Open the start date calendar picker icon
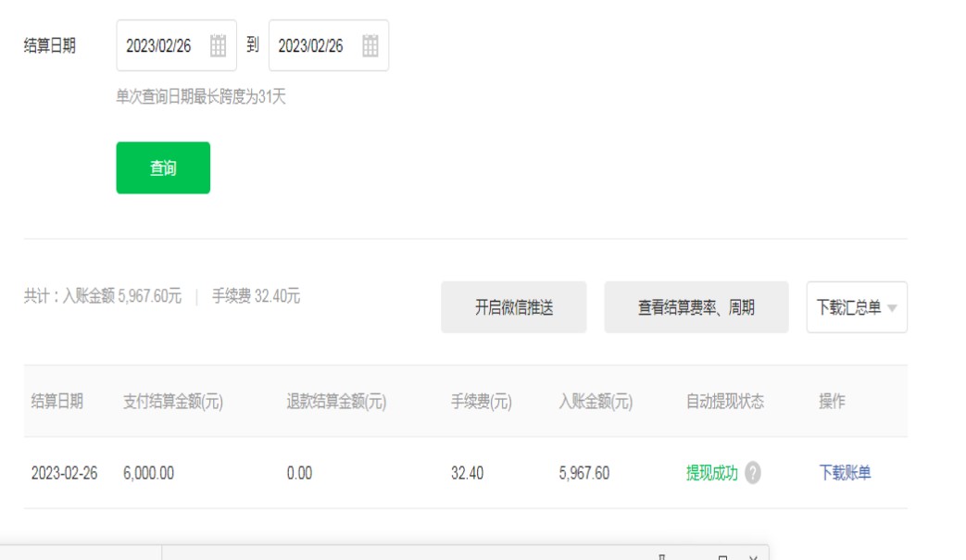This screenshot has width=966, height=560. coord(218,45)
